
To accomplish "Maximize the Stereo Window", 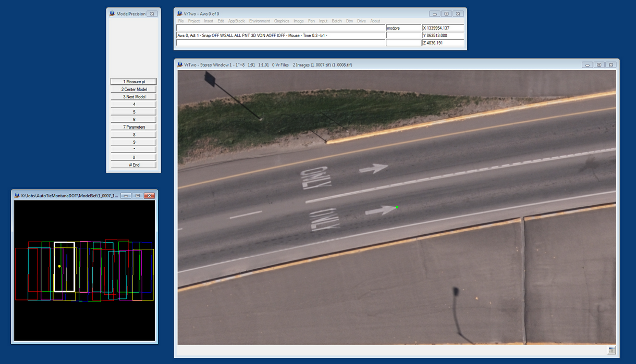I will click(x=600, y=65).
